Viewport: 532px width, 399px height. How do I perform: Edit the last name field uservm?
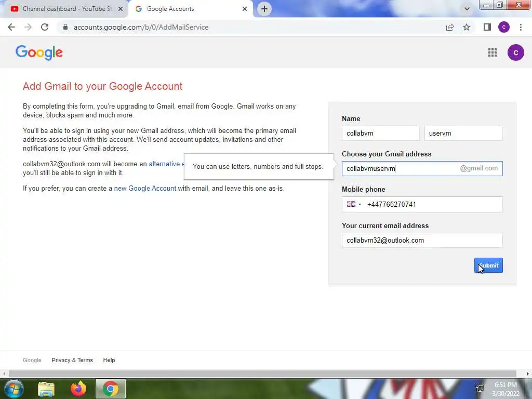pyautogui.click(x=463, y=134)
